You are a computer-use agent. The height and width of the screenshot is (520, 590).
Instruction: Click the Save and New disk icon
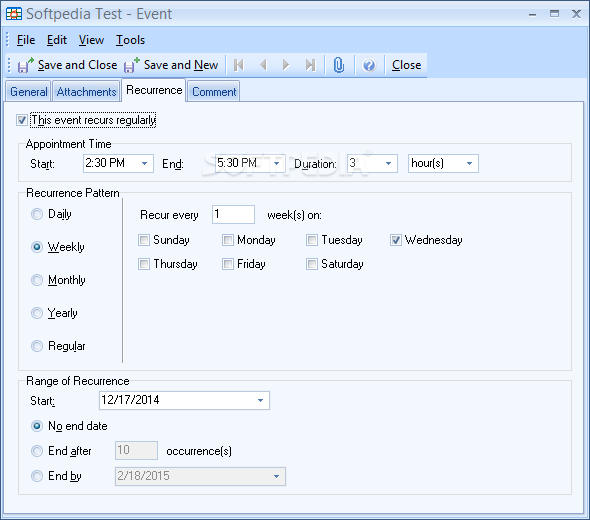[x=132, y=65]
